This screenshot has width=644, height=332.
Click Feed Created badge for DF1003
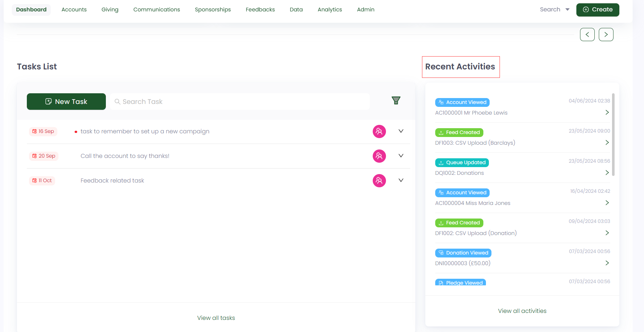459,133
